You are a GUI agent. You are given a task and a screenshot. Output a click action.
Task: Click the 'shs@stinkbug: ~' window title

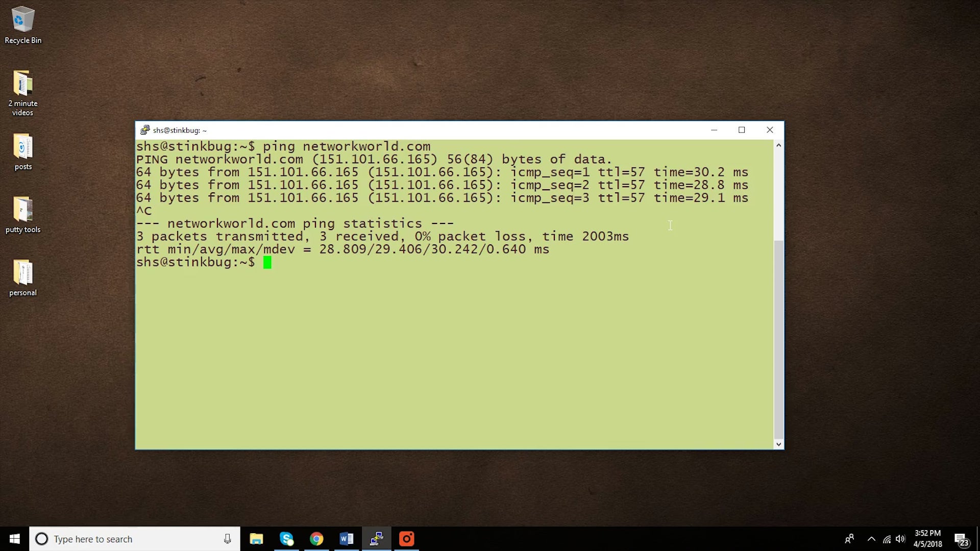coord(180,130)
